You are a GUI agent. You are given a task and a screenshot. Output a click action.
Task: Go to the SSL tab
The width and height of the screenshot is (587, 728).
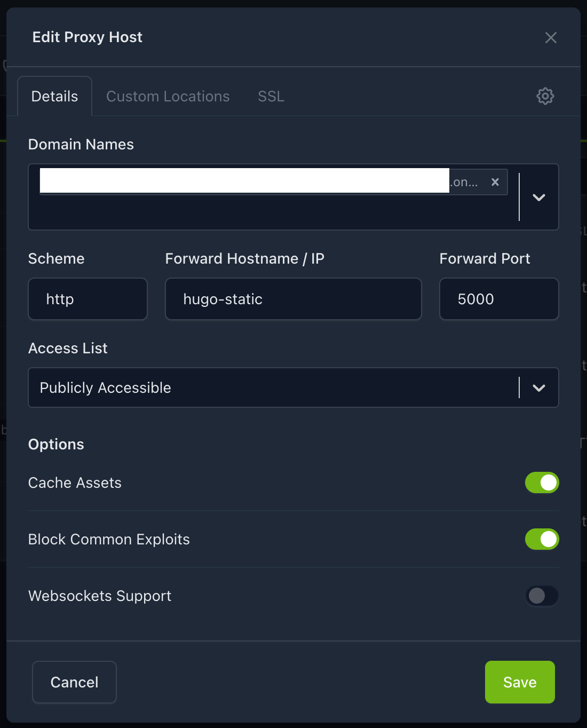[x=271, y=96]
